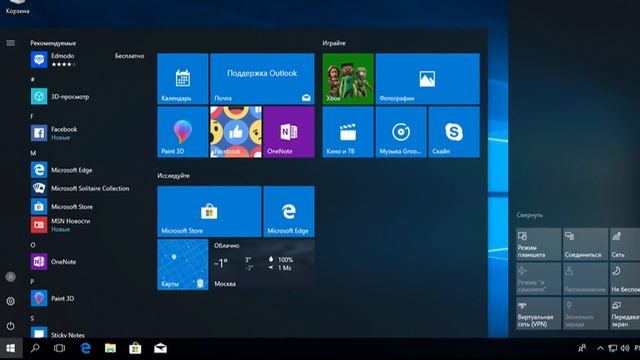Image resolution: width=640 pixels, height=360 pixels.
Task: Click the letter P section header
Action: pos(32,282)
